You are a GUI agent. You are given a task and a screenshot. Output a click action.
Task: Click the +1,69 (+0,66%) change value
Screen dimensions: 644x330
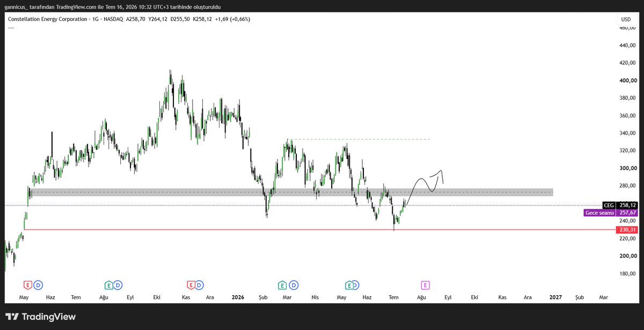coord(232,19)
